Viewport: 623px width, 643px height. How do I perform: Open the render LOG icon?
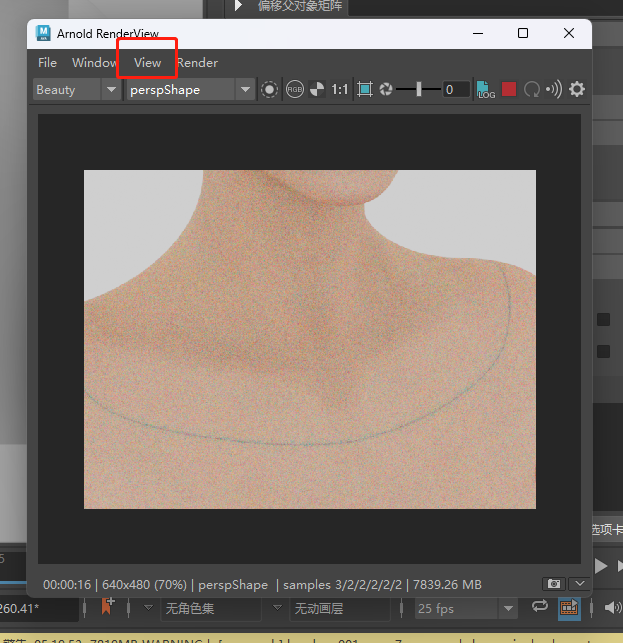click(486, 89)
